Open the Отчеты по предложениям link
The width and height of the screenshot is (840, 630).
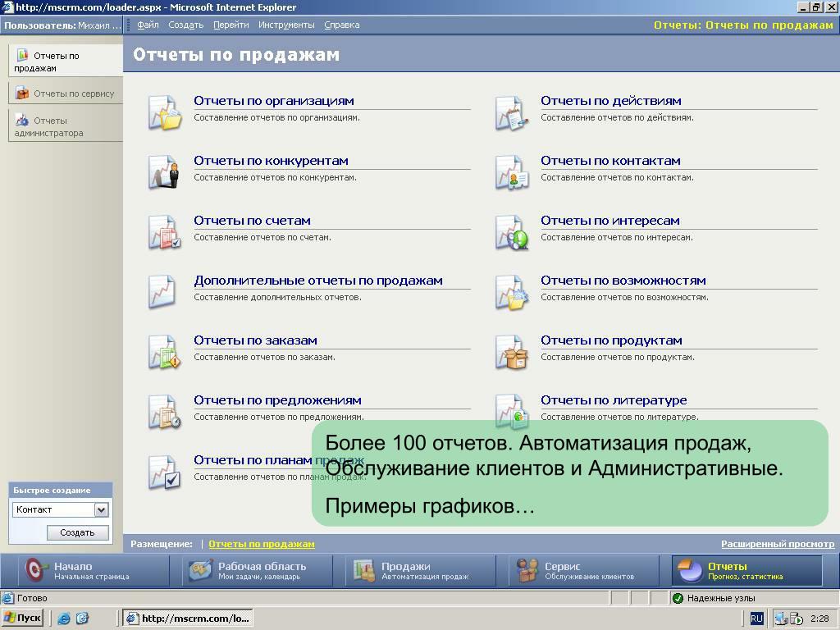tap(277, 400)
